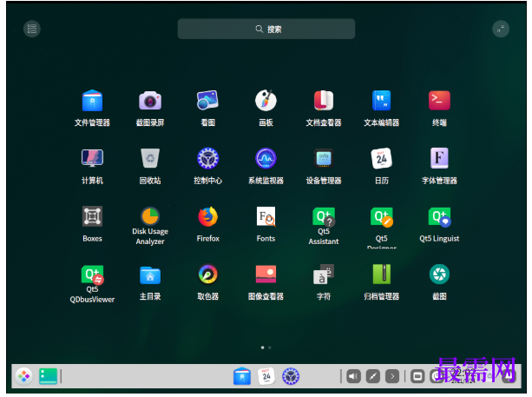Open the 主目录 home folder
The width and height of the screenshot is (532, 397).
150,275
